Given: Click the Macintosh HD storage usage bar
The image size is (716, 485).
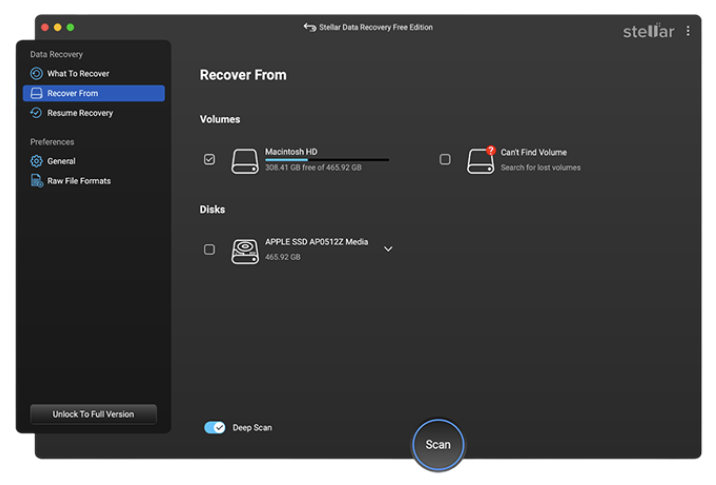Looking at the screenshot, I should coord(327,160).
